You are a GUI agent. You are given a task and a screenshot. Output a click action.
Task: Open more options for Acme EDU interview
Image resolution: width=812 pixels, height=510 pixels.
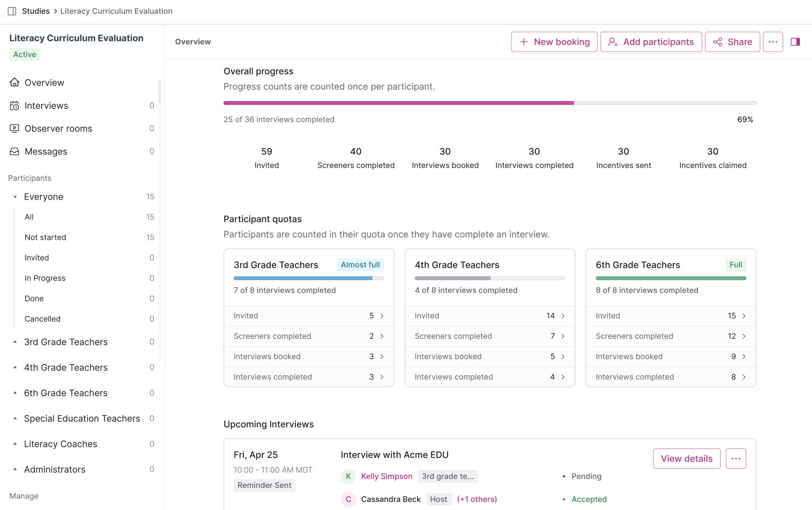[736, 458]
